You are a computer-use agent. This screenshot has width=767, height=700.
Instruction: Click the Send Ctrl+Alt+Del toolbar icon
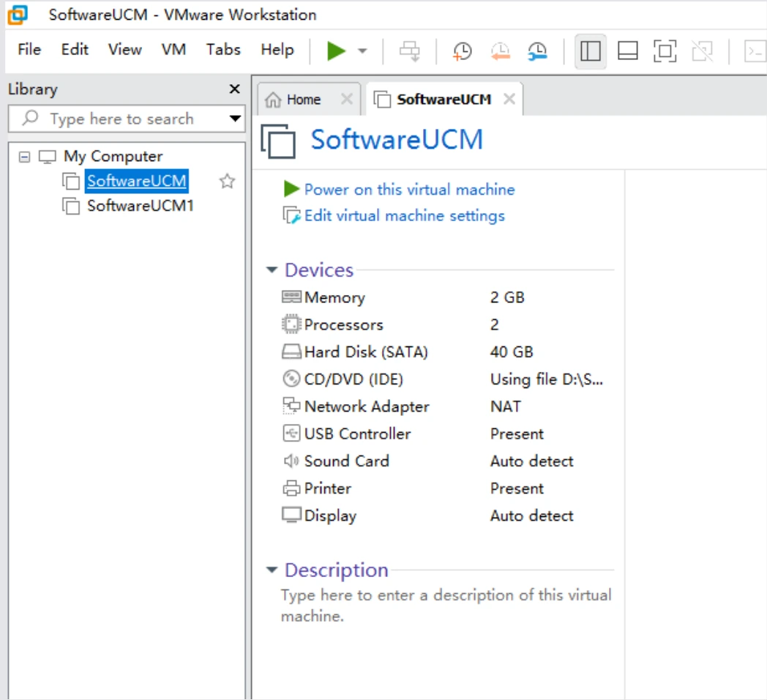tap(409, 51)
